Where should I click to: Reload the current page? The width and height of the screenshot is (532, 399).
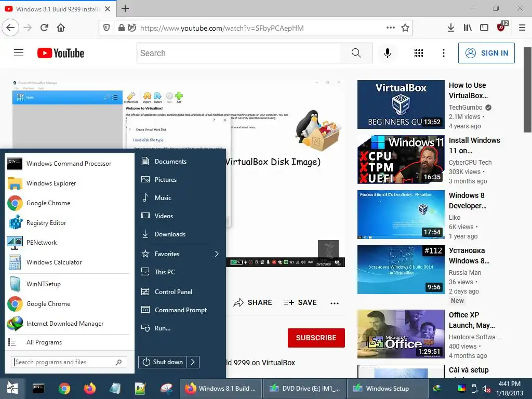pos(44,28)
